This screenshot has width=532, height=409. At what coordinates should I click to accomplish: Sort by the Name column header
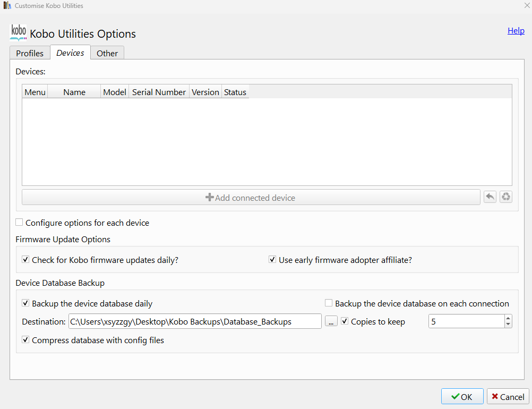[x=74, y=92]
